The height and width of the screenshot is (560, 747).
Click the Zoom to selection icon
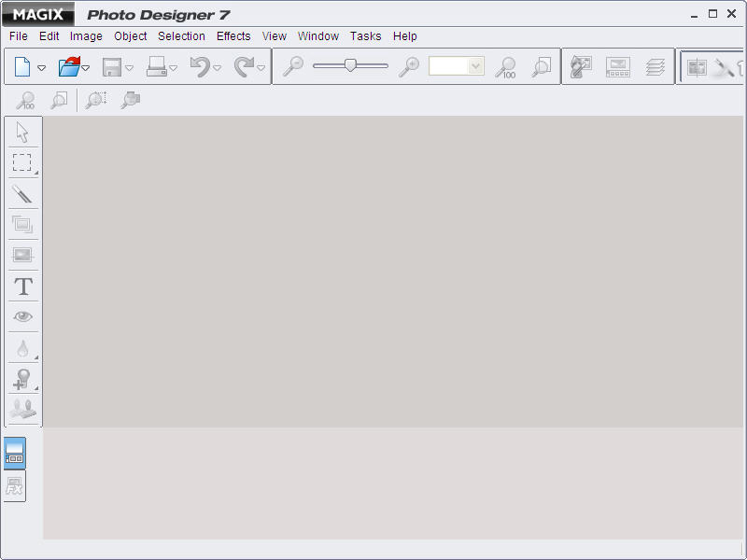96,100
